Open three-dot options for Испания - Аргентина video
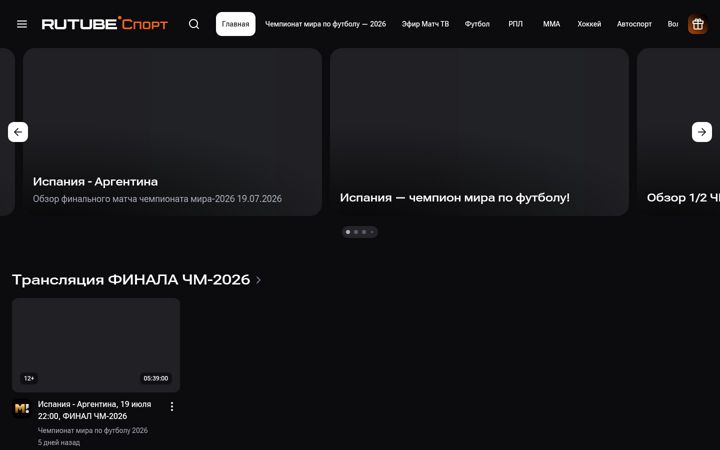This screenshot has width=720, height=450. [x=172, y=406]
